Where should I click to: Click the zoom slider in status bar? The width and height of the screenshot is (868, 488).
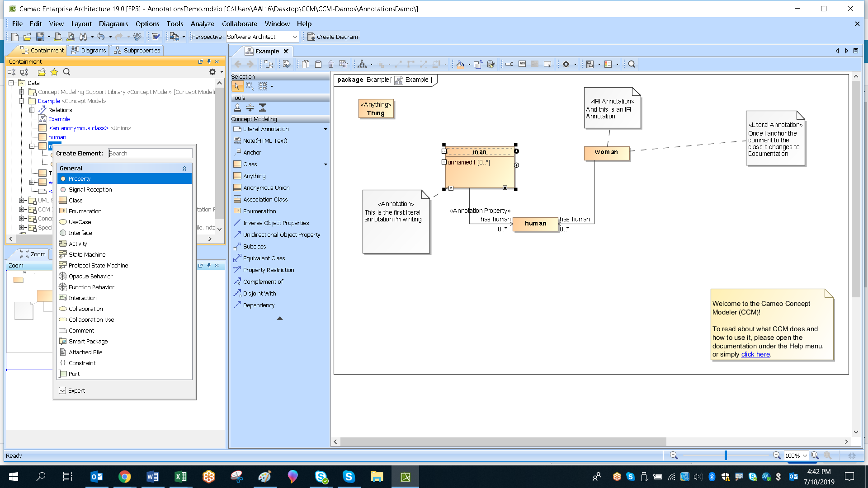coord(726,455)
